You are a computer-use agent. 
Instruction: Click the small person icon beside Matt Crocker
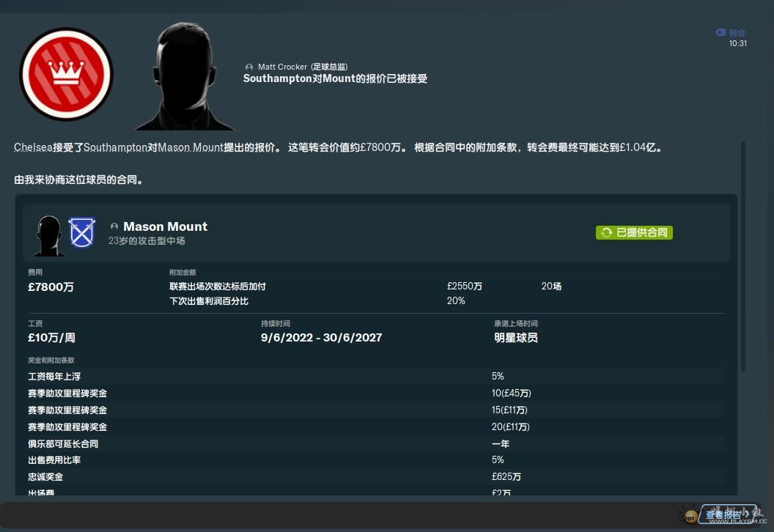(x=249, y=67)
